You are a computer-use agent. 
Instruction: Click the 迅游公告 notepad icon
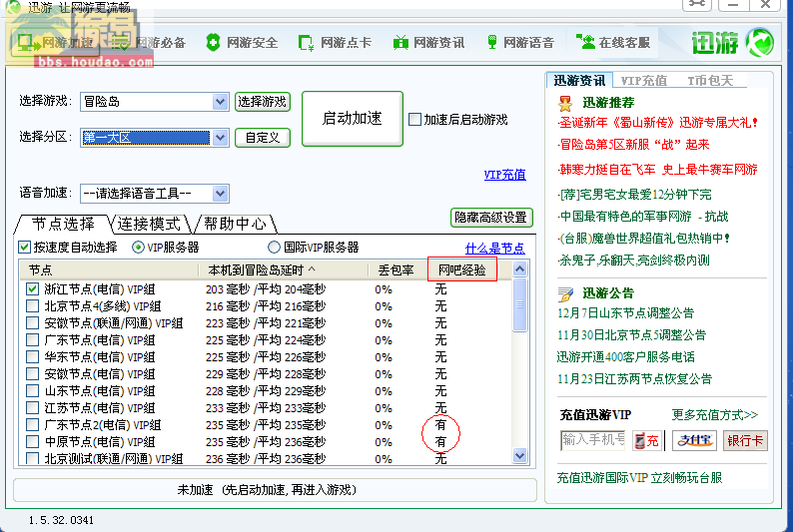coord(565,294)
